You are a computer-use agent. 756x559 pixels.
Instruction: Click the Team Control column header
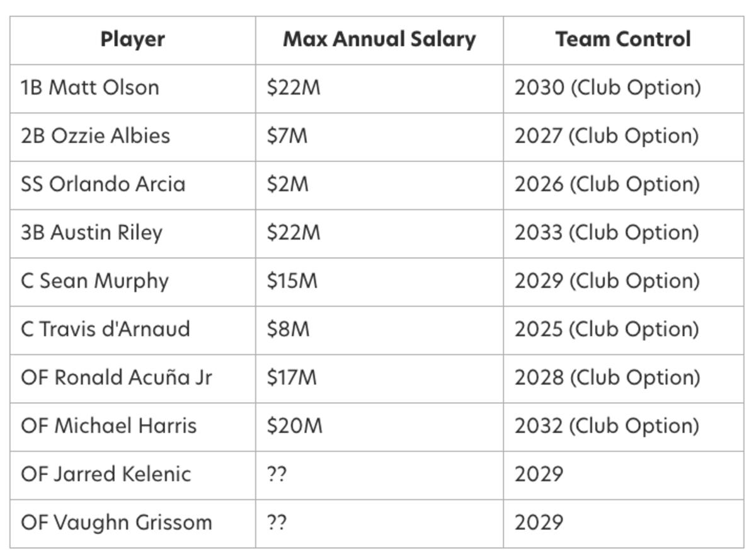622,40
